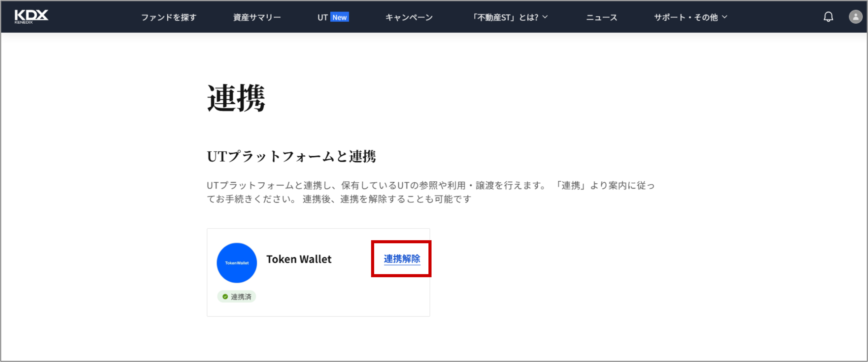The image size is (868, 362).
Task: Select キャンペーン in the top navigation
Action: click(409, 17)
